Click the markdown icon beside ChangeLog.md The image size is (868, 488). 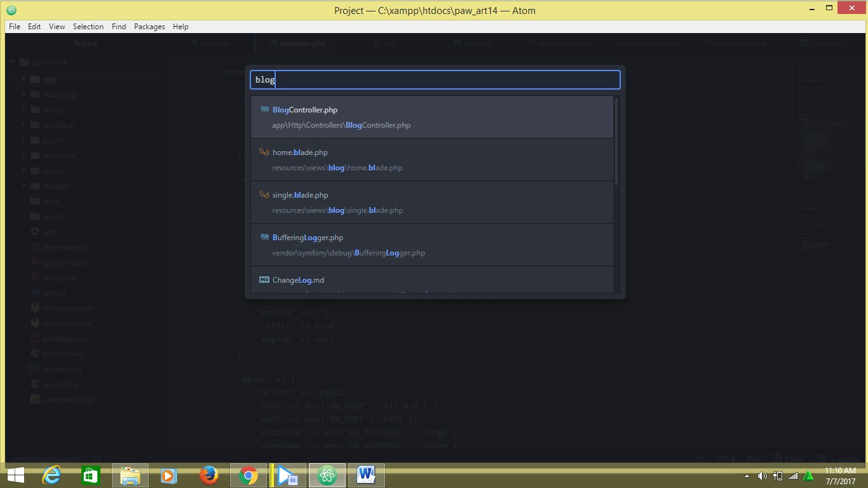[263, 280]
